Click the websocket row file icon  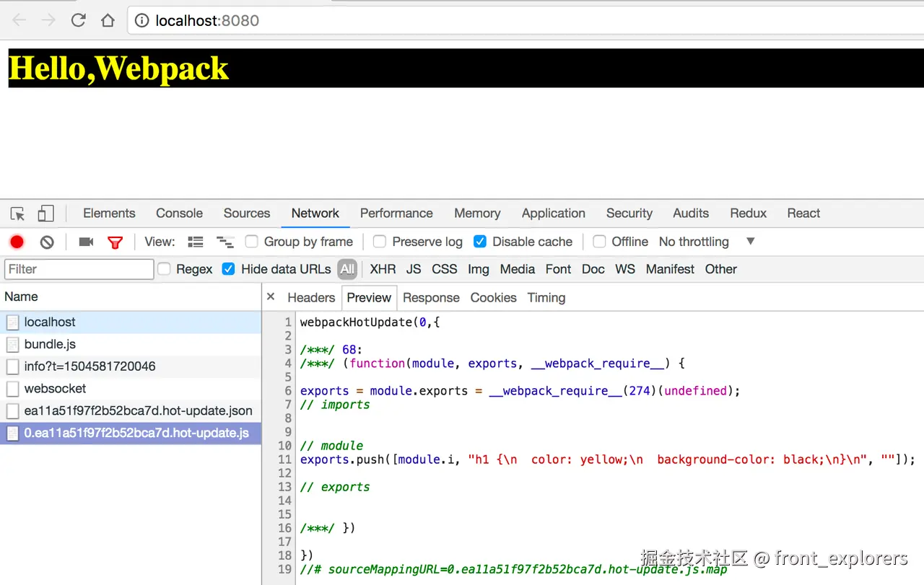point(12,389)
